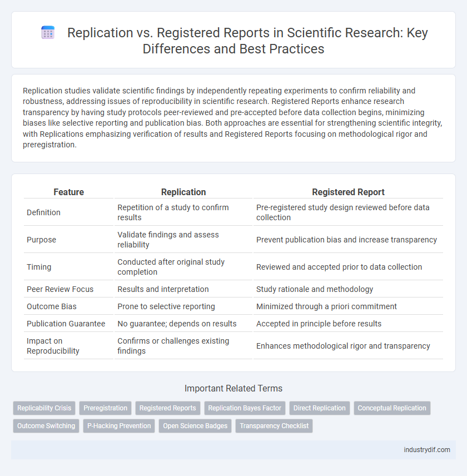The image size is (467, 476).
Task: Select the Registered Report column header
Action: [348, 192]
